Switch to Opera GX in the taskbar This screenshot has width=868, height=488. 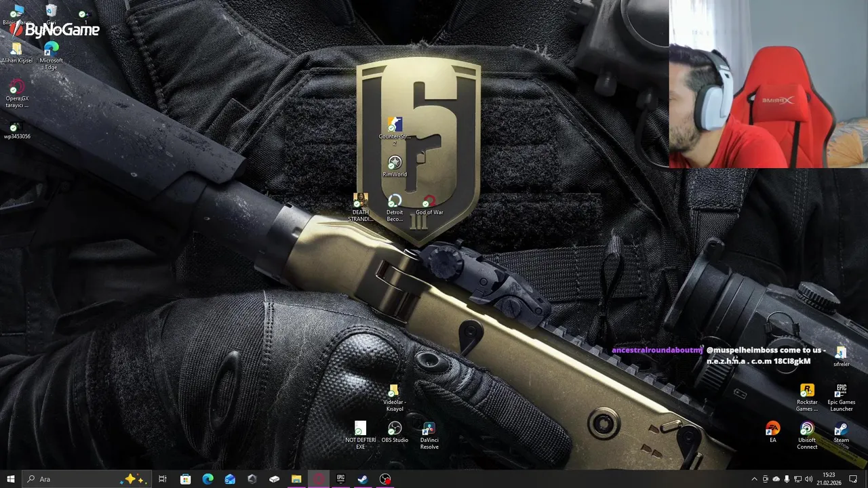click(x=319, y=479)
